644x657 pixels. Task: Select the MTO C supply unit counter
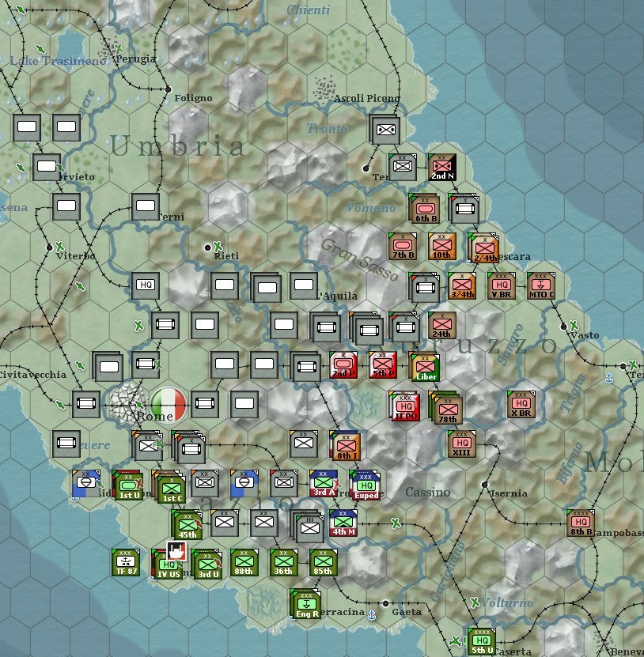tap(541, 285)
